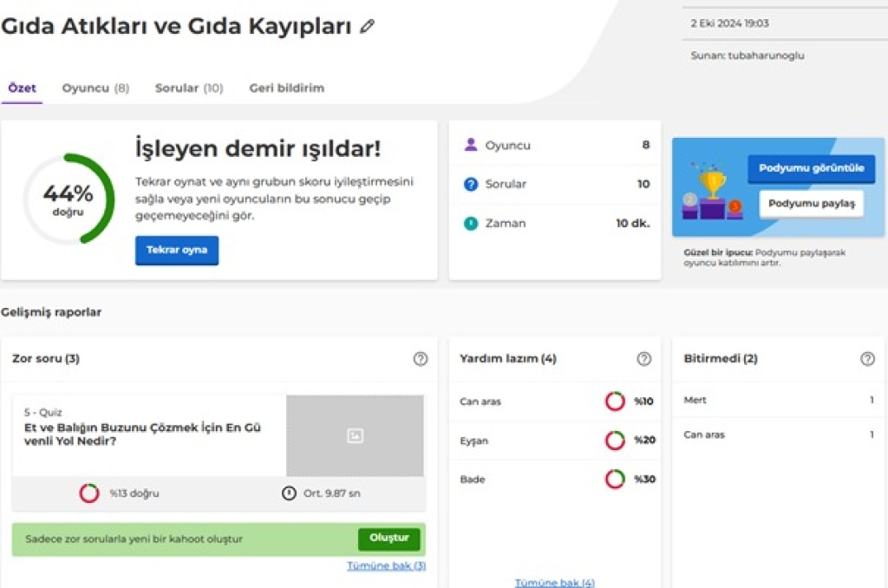888x588 pixels.
Task: Switch to the Oyuncu (8) tab
Action: pos(95,88)
